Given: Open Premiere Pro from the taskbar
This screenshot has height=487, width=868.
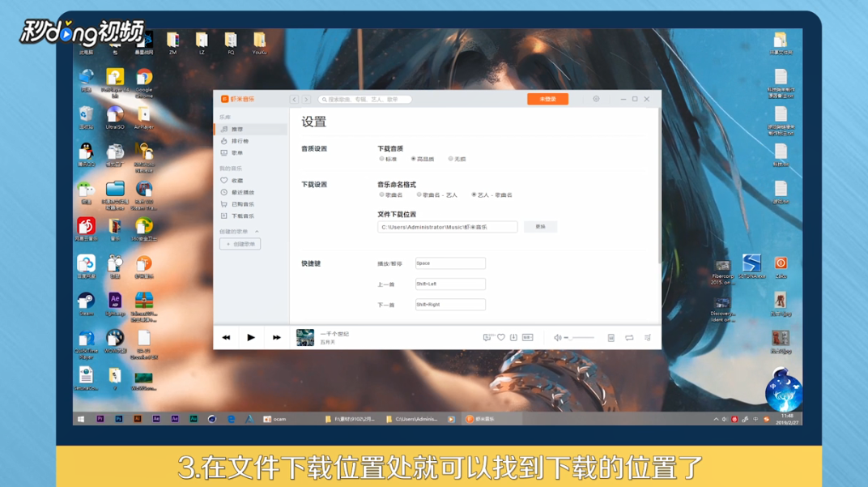Looking at the screenshot, I should 100,420.
